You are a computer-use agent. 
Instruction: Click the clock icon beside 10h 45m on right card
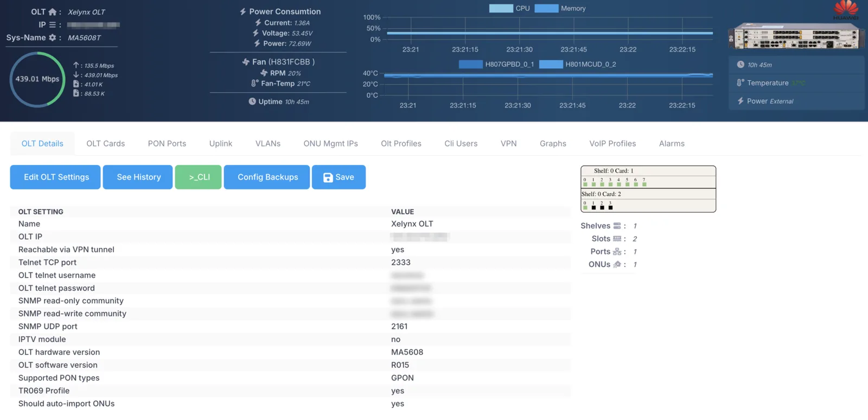(x=741, y=65)
